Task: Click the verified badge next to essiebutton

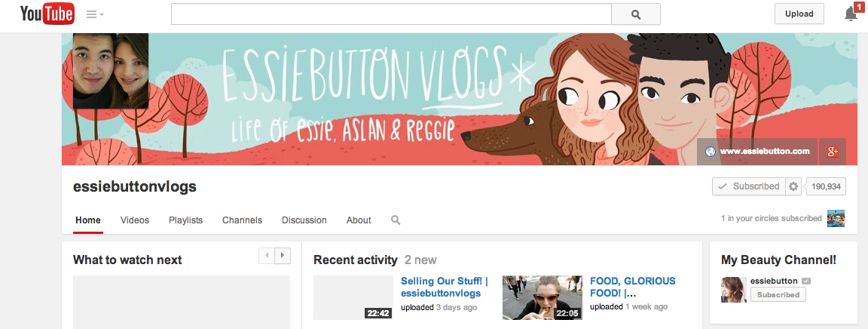Action: [806, 281]
